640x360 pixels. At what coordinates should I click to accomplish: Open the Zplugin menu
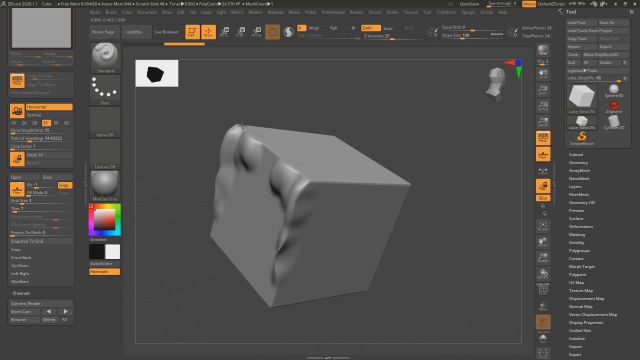[468, 12]
